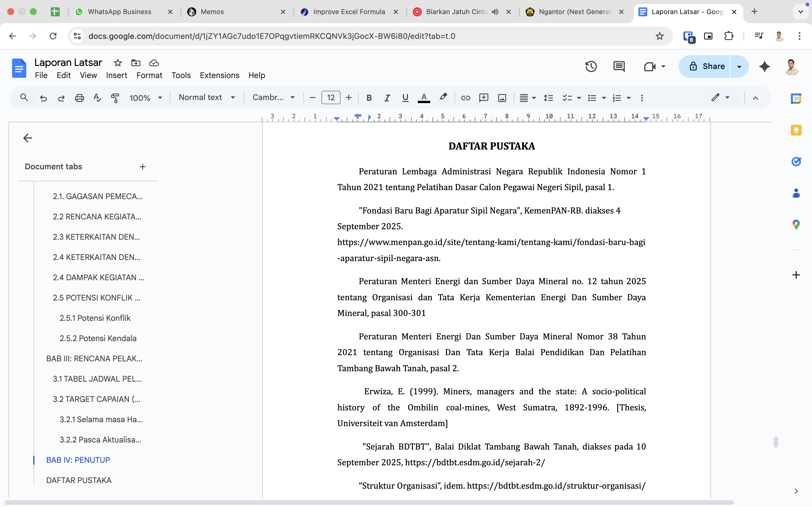812x507 pixels.
Task: Open the Insert menu
Action: coord(116,75)
